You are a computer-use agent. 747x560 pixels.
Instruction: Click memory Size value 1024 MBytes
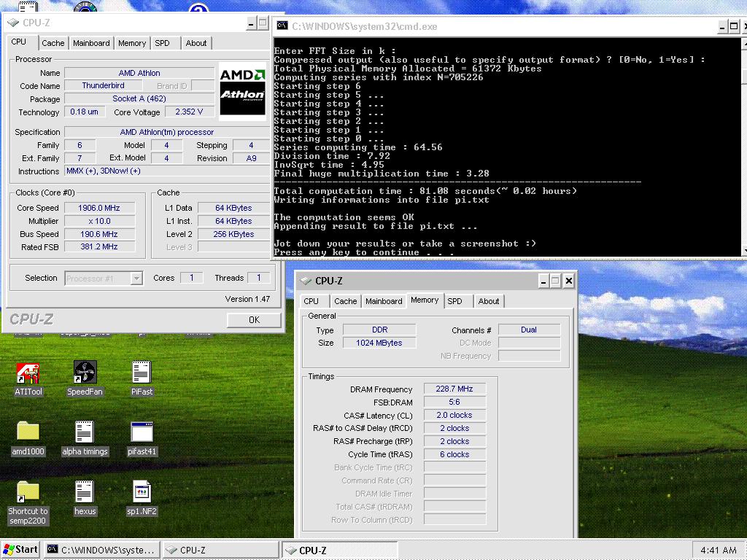pos(379,343)
